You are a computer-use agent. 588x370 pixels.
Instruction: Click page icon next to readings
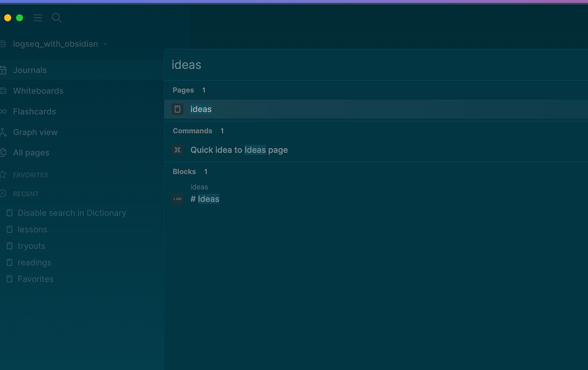click(x=10, y=263)
